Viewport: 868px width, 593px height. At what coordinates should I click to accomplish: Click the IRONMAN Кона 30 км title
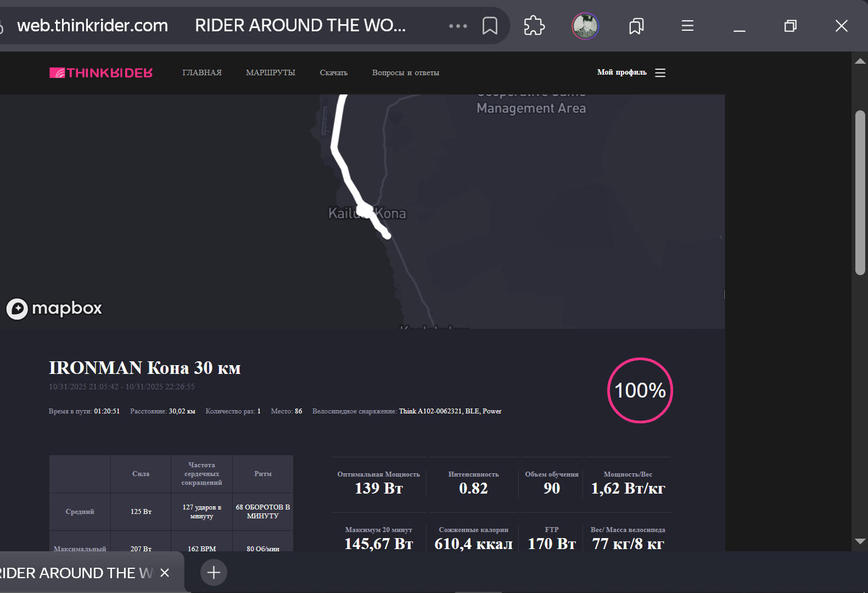145,368
